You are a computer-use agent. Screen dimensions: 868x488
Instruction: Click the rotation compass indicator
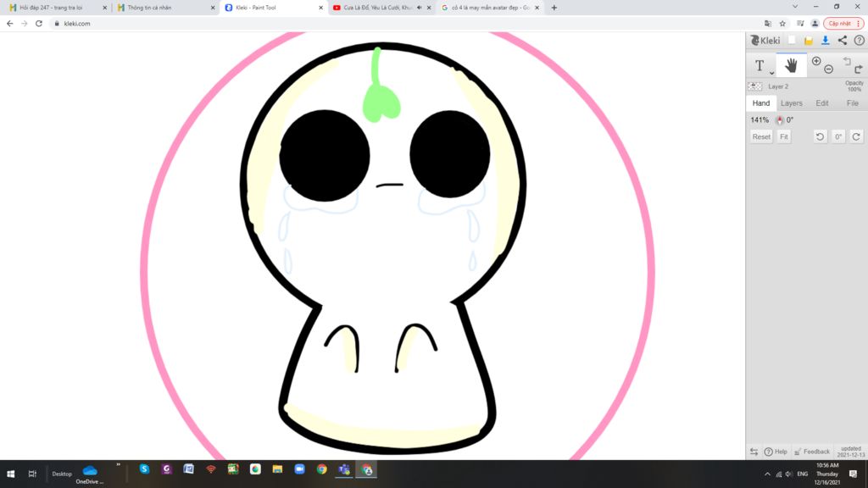(x=780, y=119)
